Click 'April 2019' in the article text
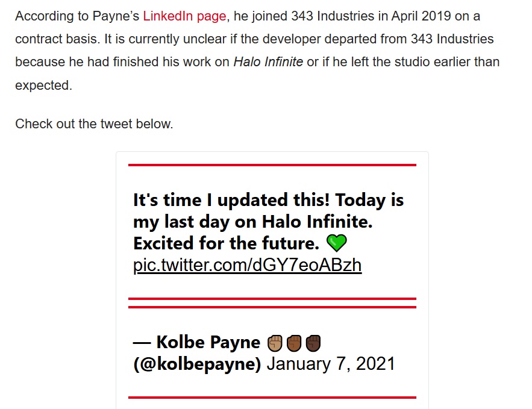 [421, 16]
